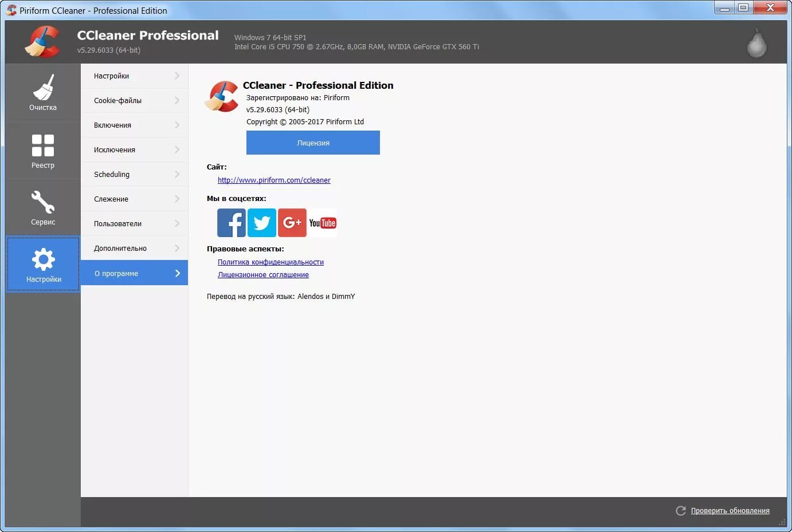Click chevron next to О программе row
The height and width of the screenshot is (532, 792).
(177, 273)
